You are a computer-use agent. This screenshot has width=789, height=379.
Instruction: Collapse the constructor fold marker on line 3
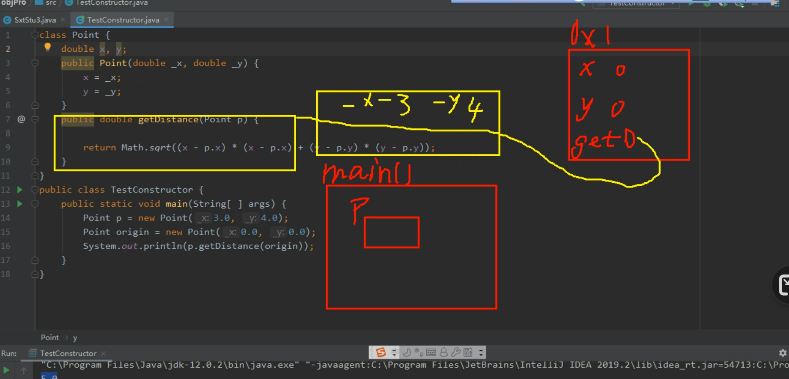pyautogui.click(x=35, y=63)
